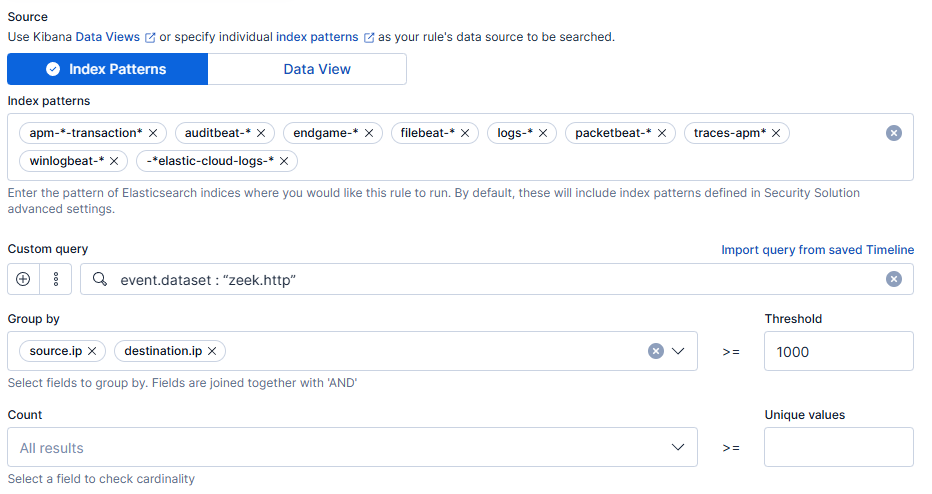932x494 pixels.
Task: Open the Data Views documentation link
Action: [x=115, y=37]
